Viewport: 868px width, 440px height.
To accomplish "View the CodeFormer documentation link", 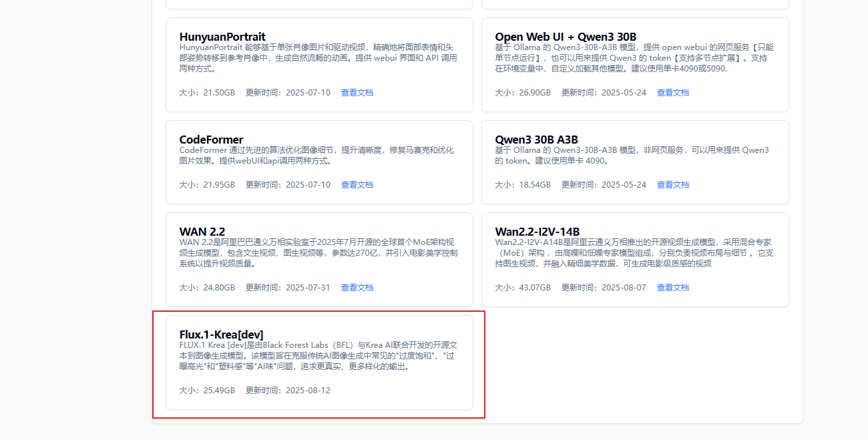I will point(357,185).
